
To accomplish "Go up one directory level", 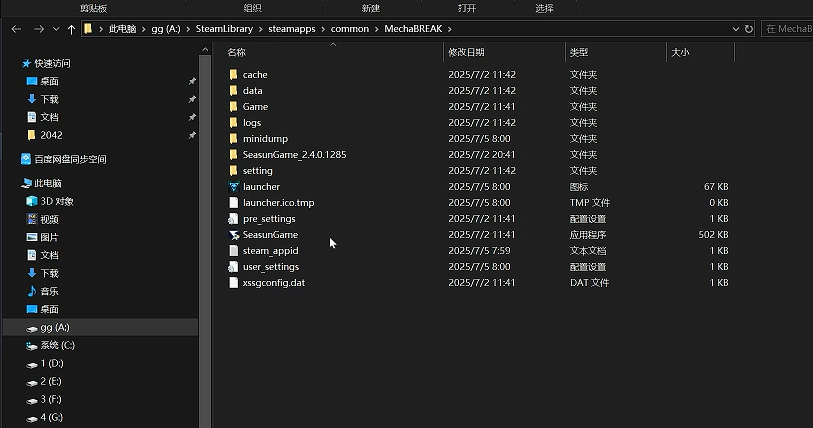I will point(71,29).
